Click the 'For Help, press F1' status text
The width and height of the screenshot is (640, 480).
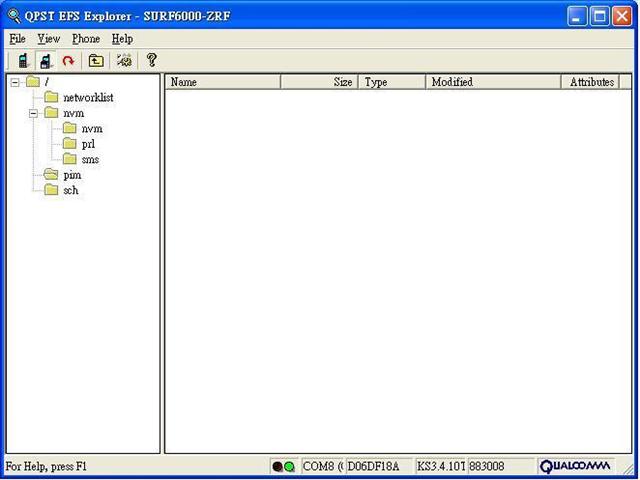coord(46,466)
